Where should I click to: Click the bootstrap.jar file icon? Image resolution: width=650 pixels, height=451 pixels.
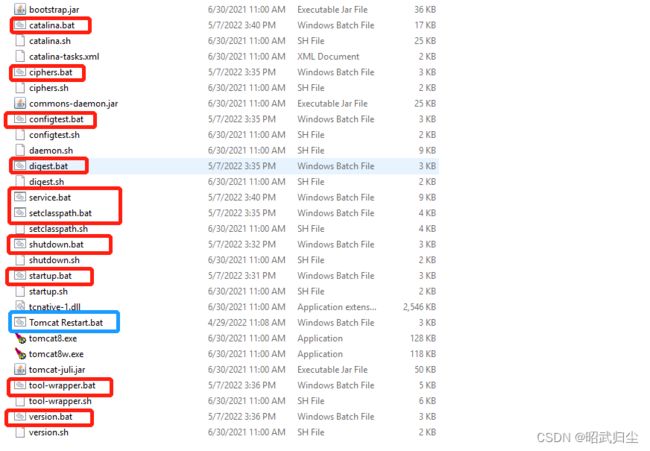tap(20, 9)
